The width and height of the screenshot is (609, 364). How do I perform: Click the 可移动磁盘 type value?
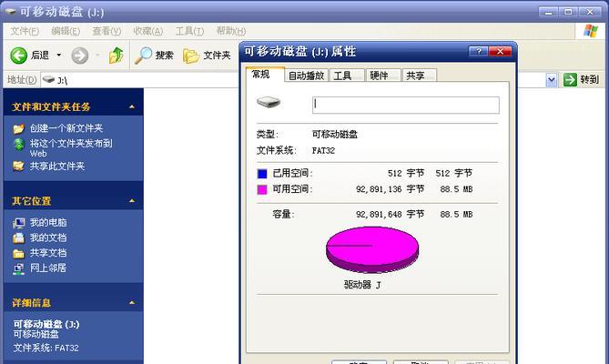(x=335, y=135)
